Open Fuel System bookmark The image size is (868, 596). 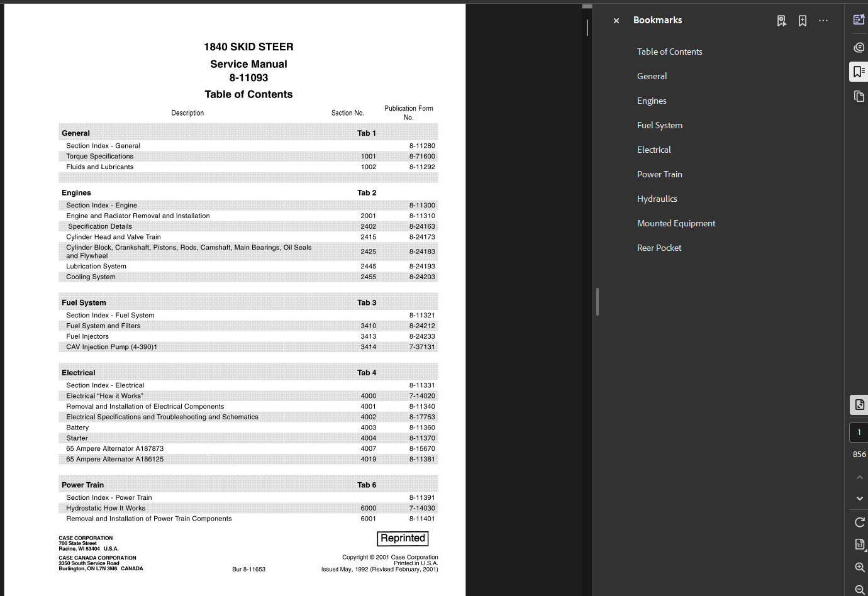point(659,125)
